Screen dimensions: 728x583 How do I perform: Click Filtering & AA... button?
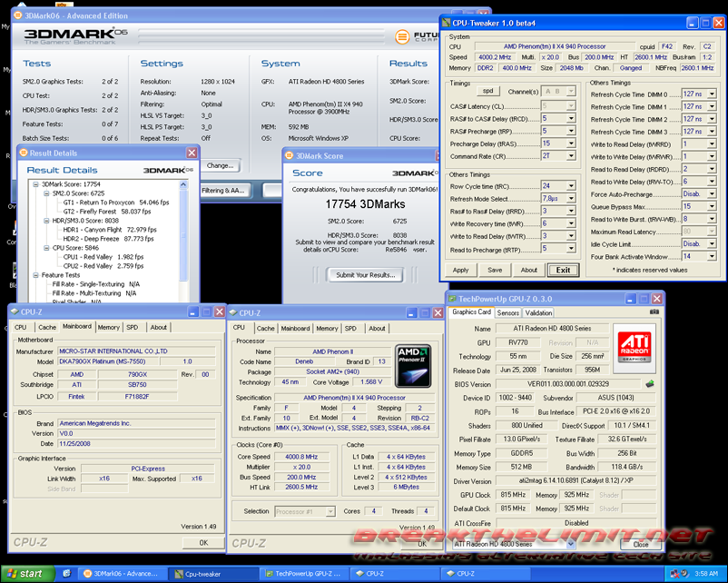(223, 190)
